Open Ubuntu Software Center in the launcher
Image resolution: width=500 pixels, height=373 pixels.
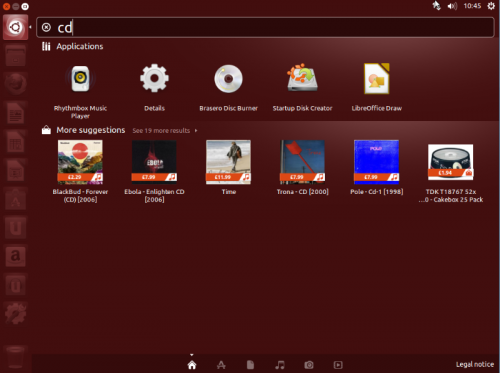tap(15, 199)
